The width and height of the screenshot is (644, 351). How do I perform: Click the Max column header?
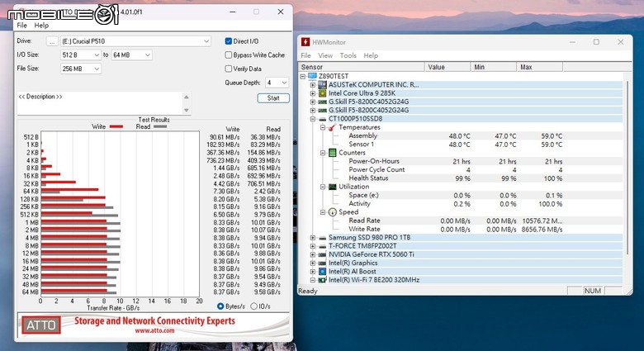pos(540,67)
